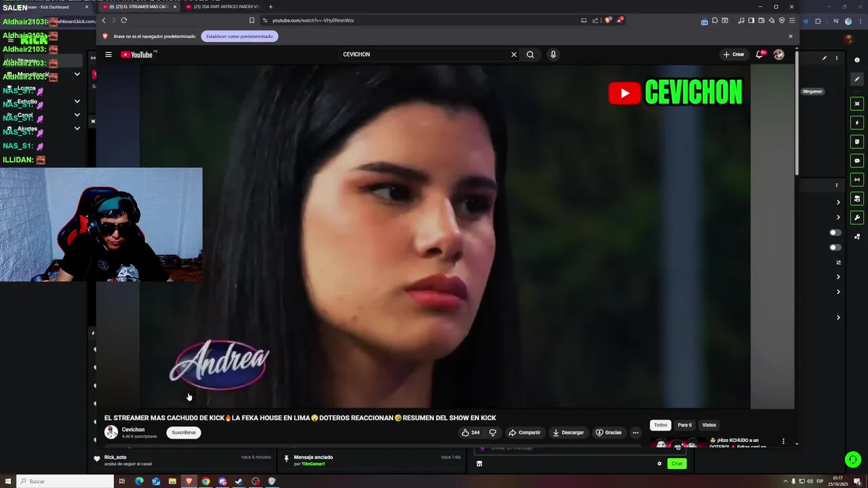Start voice search with the microphone

[x=553, y=54]
